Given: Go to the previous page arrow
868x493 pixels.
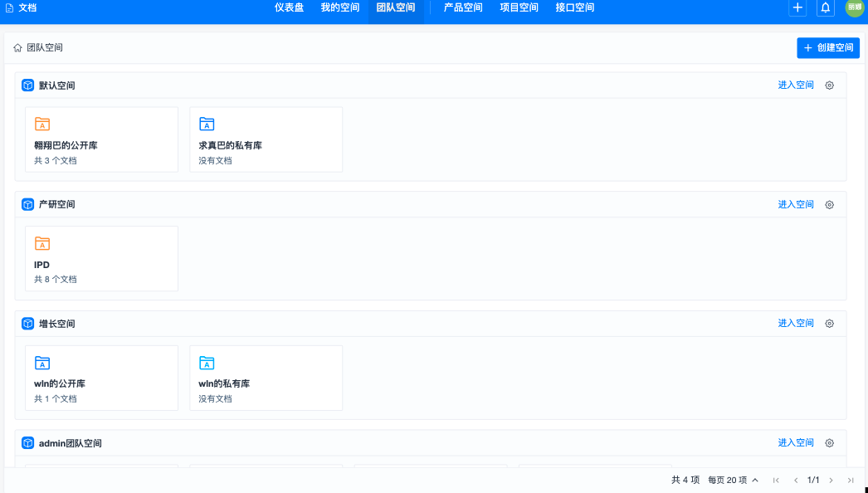Looking at the screenshot, I should pos(796,480).
